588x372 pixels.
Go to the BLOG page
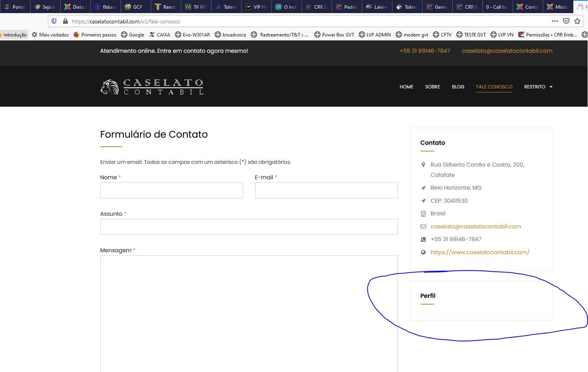pyautogui.click(x=458, y=87)
